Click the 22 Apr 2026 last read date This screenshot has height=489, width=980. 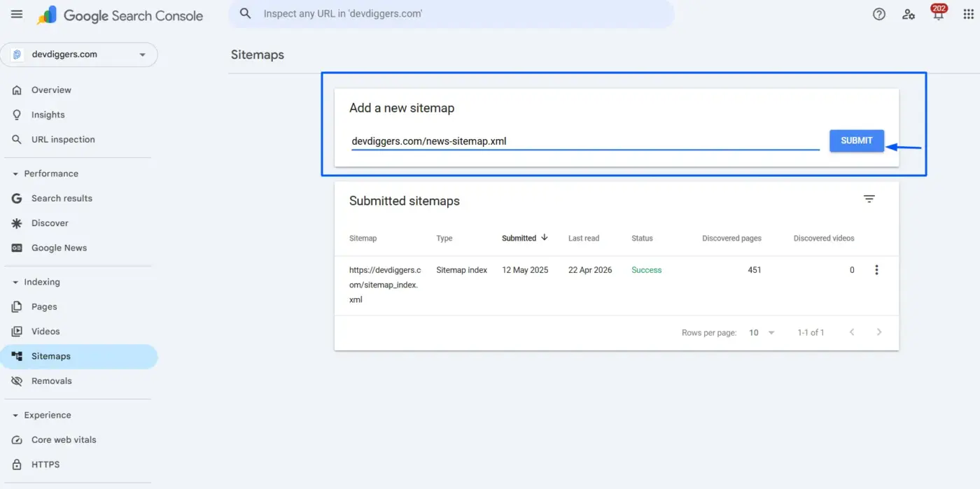click(590, 270)
